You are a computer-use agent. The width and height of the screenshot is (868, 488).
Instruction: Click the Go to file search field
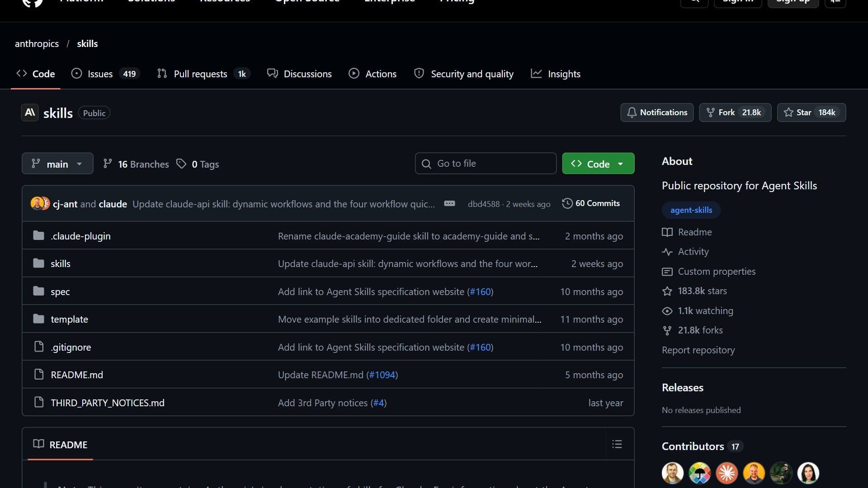coord(486,164)
